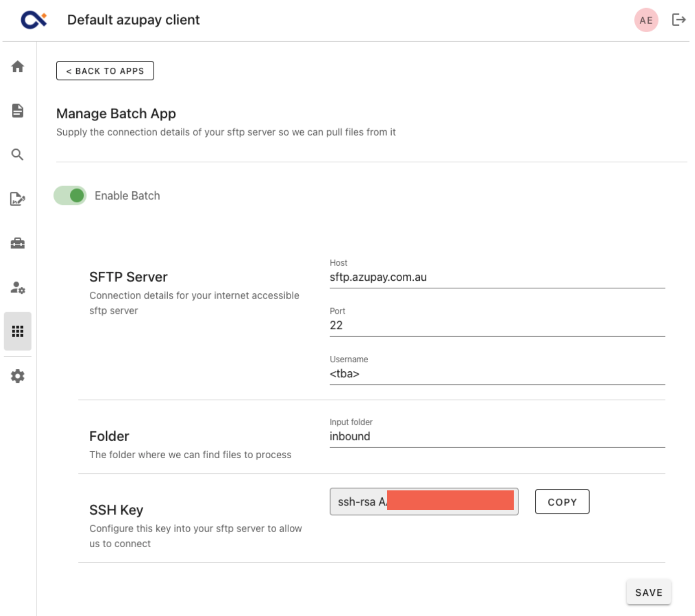Go back using the Back to Apps button

pos(105,71)
